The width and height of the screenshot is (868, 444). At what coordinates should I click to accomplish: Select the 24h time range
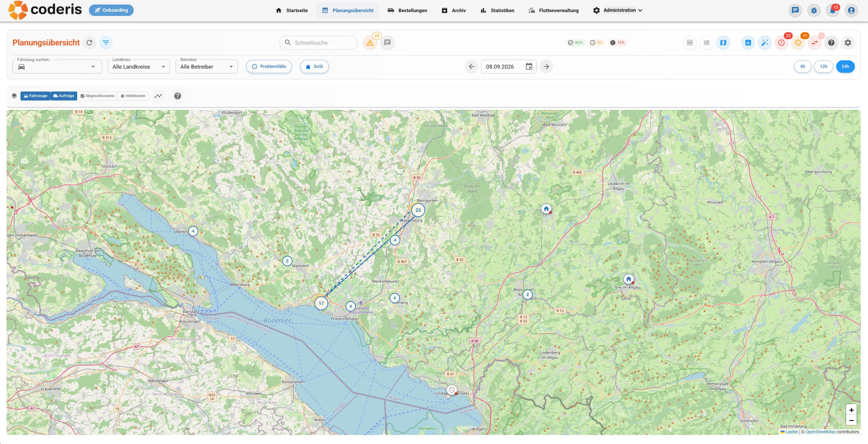coord(845,67)
